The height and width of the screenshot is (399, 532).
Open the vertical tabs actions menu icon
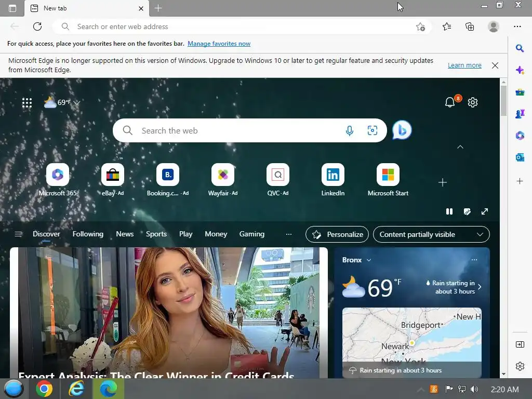(x=12, y=8)
